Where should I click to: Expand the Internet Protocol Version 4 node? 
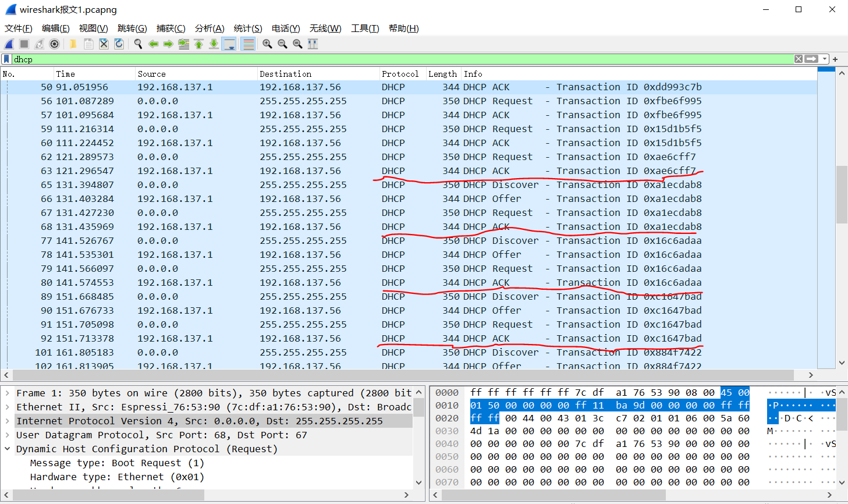tap(7, 421)
